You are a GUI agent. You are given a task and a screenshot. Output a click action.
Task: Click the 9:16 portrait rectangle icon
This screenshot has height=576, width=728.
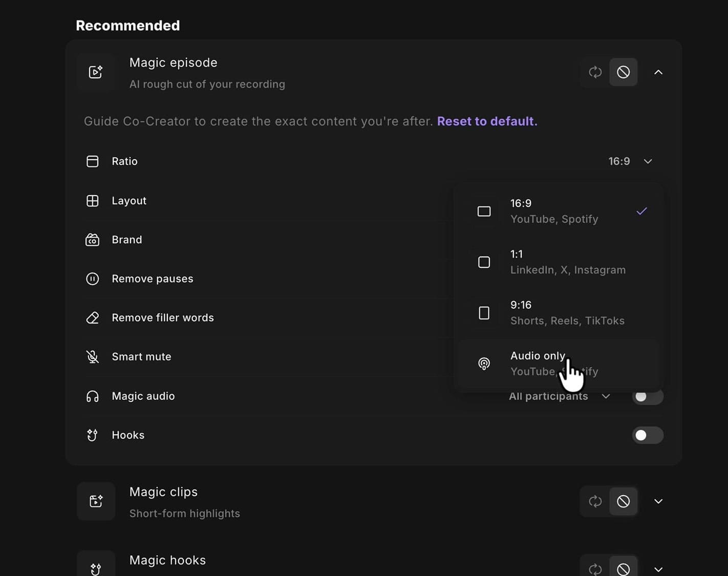pyautogui.click(x=484, y=313)
